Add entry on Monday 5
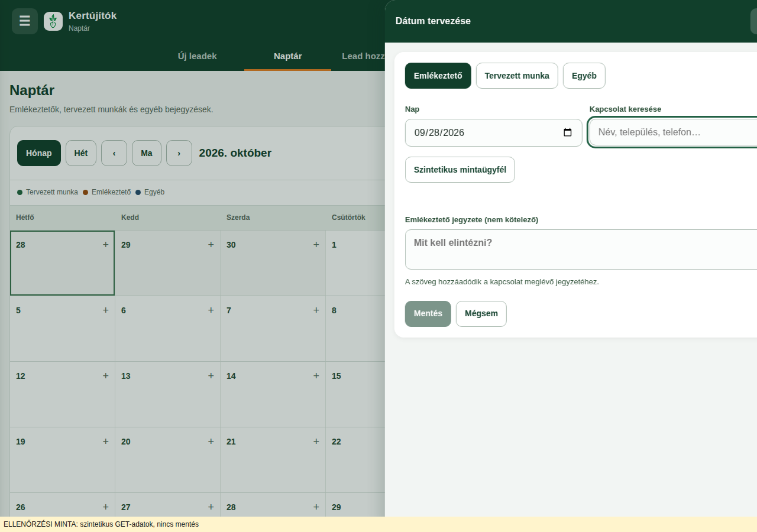Viewport: 757px width, 532px height. [106, 310]
